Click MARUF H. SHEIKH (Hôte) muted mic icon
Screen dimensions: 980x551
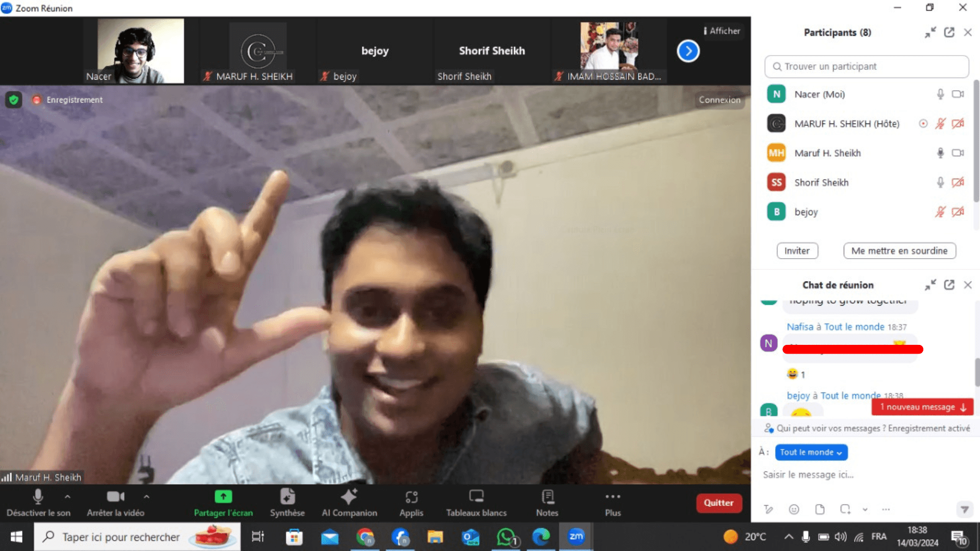tap(940, 123)
